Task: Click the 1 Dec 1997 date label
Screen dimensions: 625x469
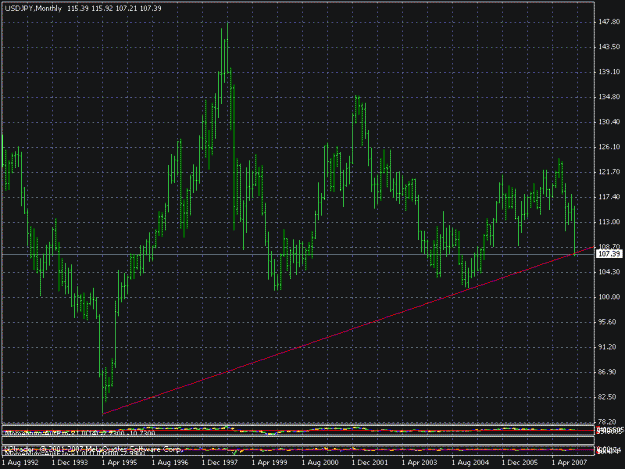Action: pos(220,463)
